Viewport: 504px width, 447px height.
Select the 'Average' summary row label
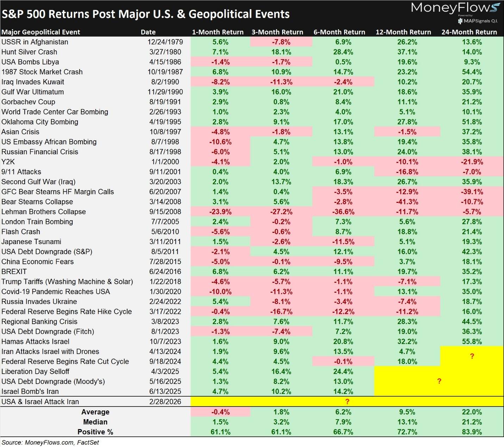coord(95,412)
